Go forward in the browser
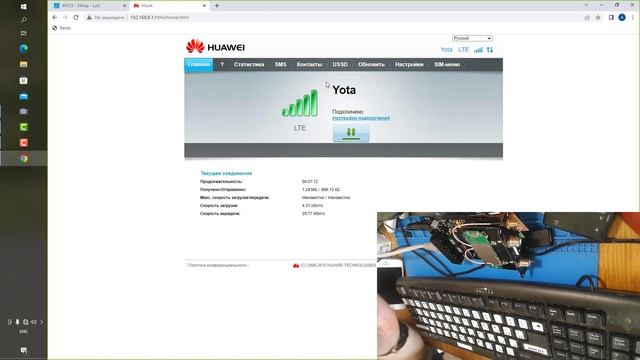This screenshot has height=360, width=640. coord(65,18)
